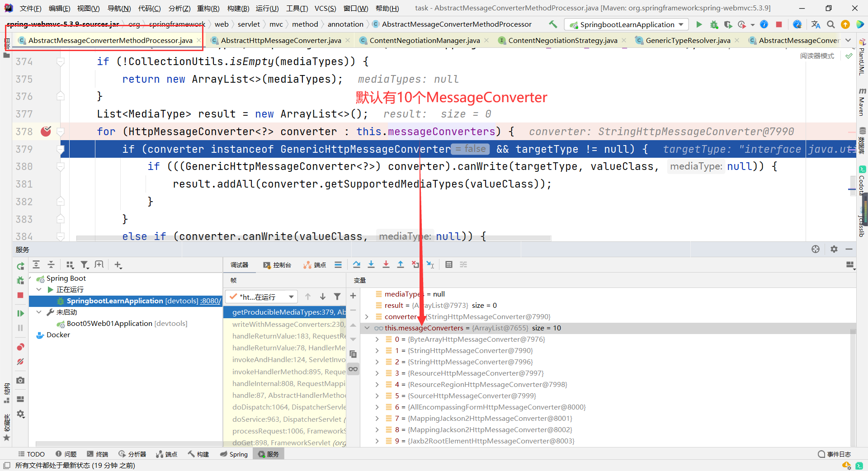The height and width of the screenshot is (471, 868).
Task: Collapse the 正在运行 services node
Action: [39, 290]
